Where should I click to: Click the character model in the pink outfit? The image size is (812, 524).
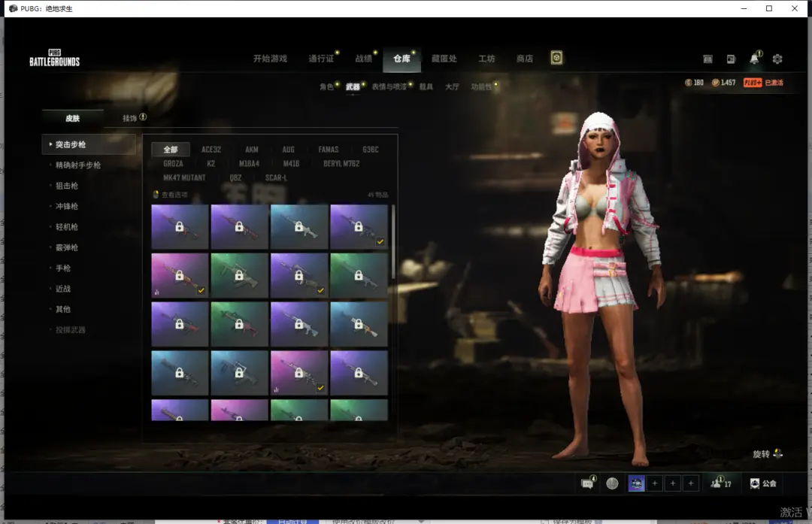pos(601,290)
